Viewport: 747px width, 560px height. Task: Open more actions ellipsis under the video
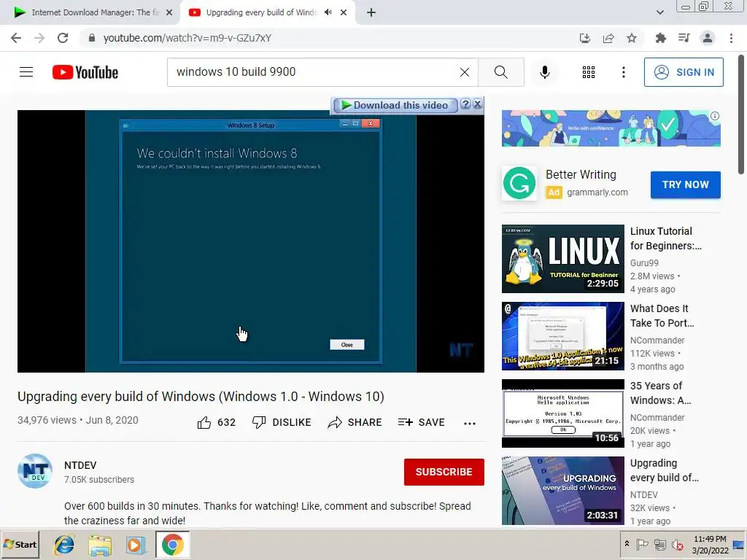click(470, 424)
